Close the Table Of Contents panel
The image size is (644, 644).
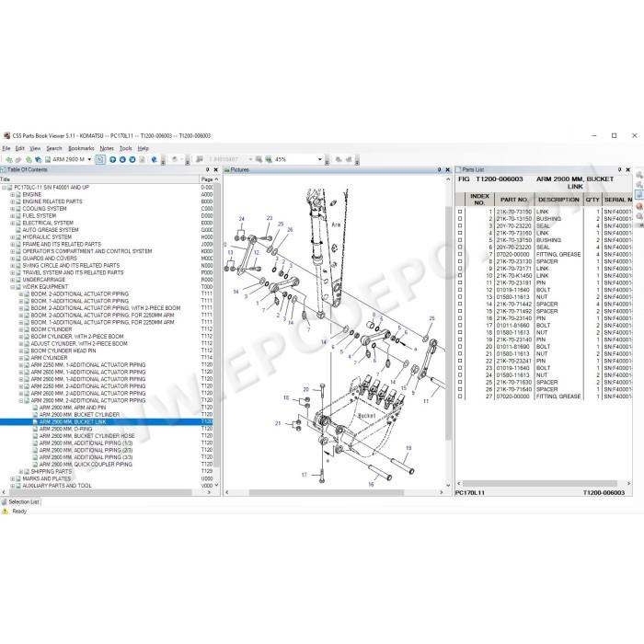point(215,169)
